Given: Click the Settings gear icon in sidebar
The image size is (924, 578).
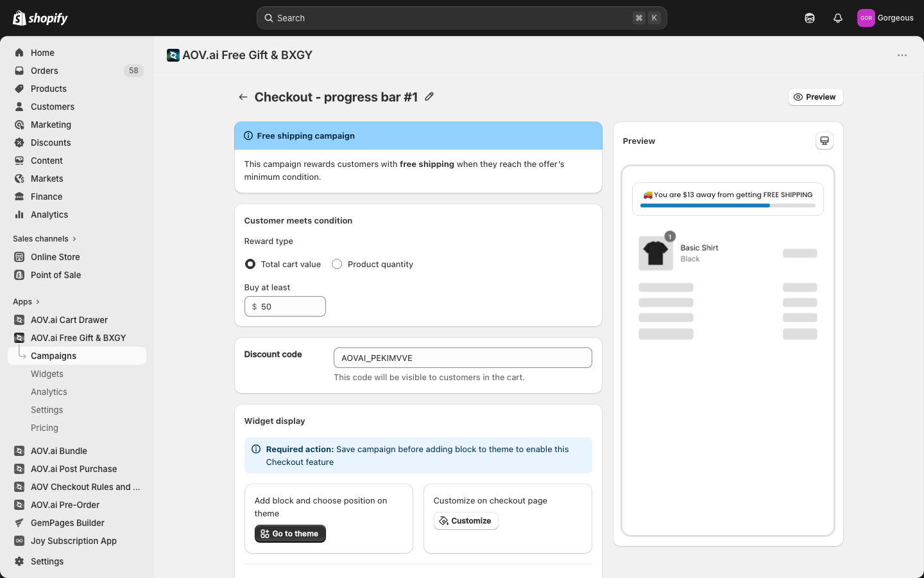Looking at the screenshot, I should click(x=19, y=561).
